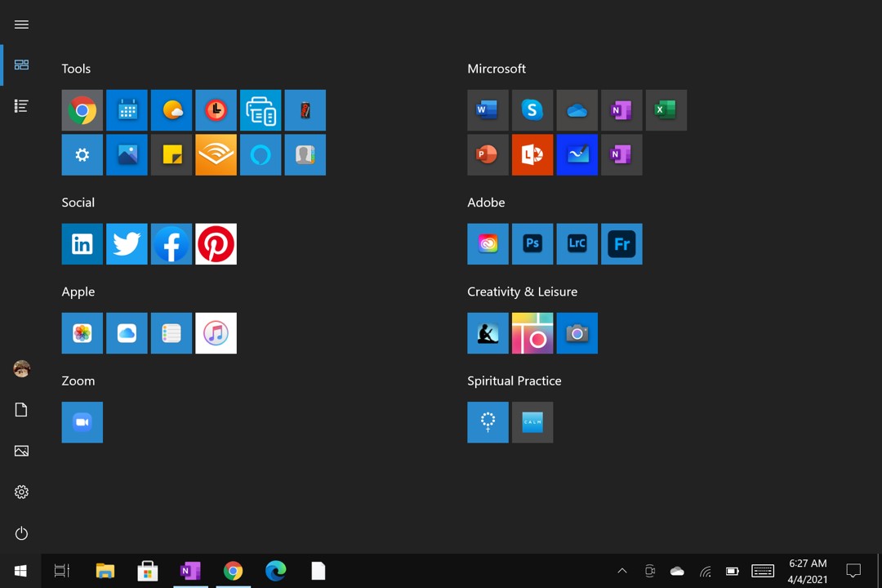Open the orange Audible tile
The height and width of the screenshot is (588, 882).
(x=216, y=154)
